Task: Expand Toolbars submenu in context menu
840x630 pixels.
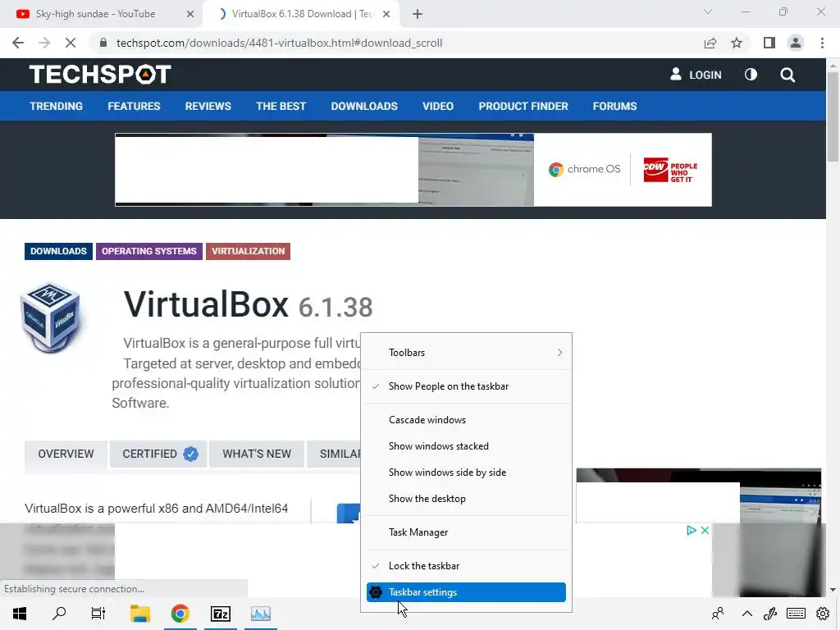Action: pyautogui.click(x=467, y=353)
